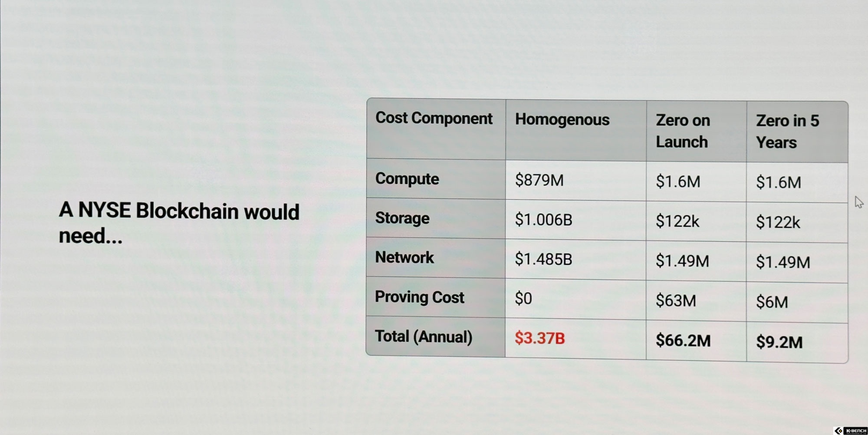Click the $9.2M annual total cell
This screenshot has width=868, height=435.
pyautogui.click(x=779, y=342)
